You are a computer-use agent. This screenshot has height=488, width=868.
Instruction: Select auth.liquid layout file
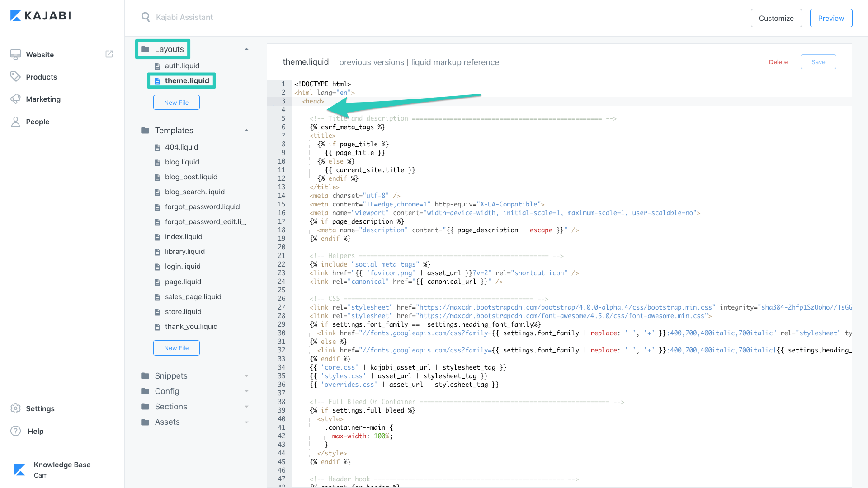point(182,66)
